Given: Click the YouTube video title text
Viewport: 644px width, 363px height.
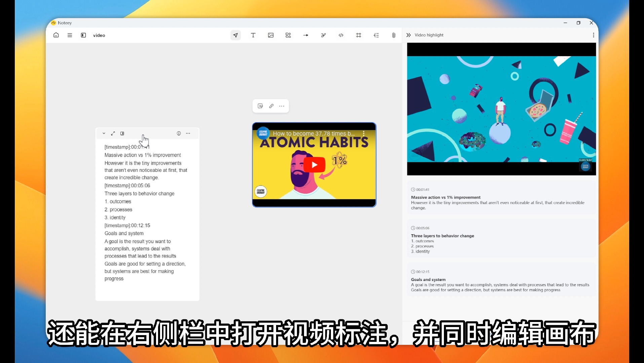Looking at the screenshot, I should click(313, 133).
